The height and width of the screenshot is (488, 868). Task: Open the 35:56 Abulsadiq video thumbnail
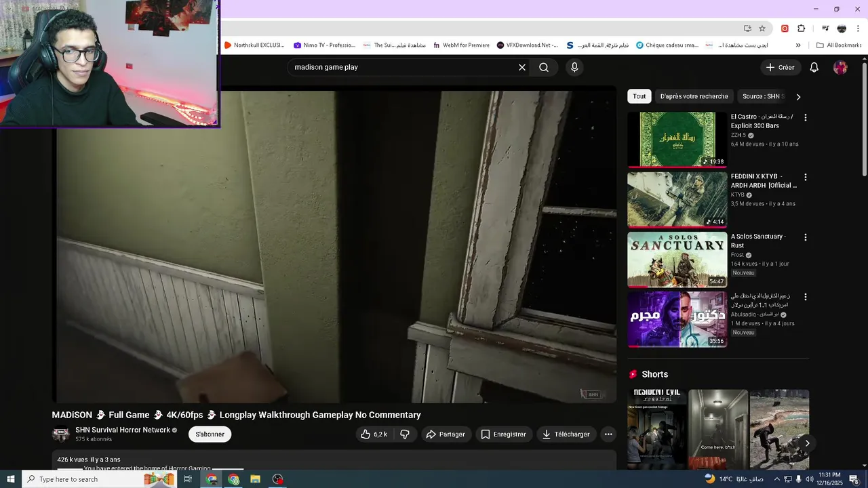(x=677, y=319)
